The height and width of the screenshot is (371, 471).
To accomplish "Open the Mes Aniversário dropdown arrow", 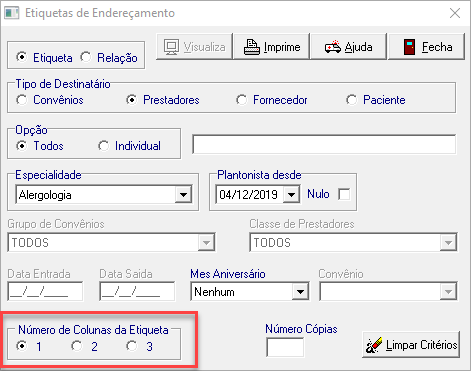I will [300, 292].
